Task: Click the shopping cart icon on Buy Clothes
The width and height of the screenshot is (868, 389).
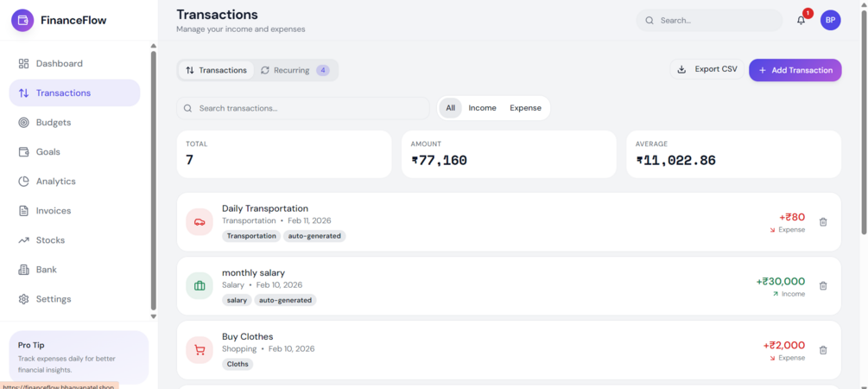Action: pos(200,350)
